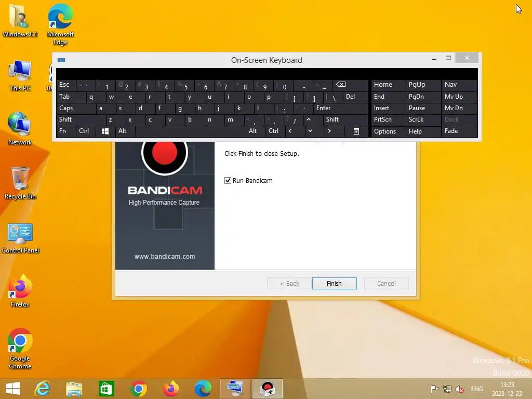The width and height of the screenshot is (532, 399).
Task: Open Action Center flag in system tray
Action: (434, 389)
